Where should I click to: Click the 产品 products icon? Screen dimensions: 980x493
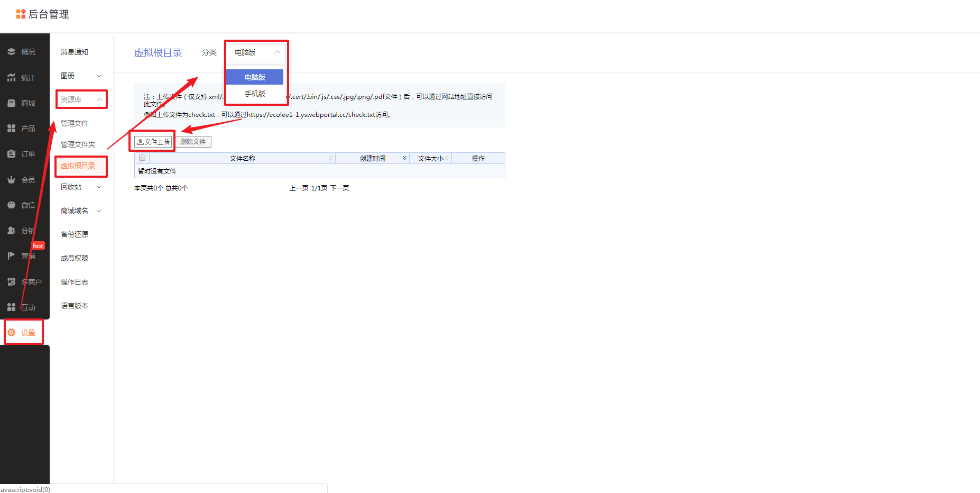11,129
